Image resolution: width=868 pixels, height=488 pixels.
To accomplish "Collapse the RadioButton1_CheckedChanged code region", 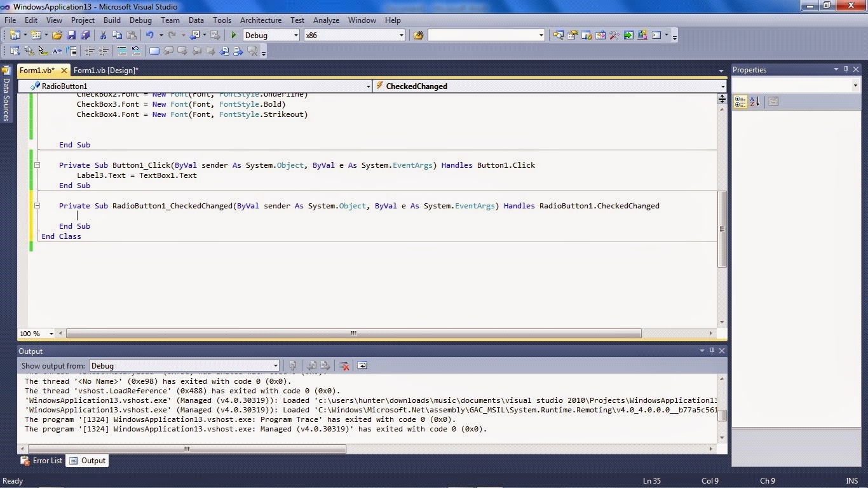I will point(37,205).
